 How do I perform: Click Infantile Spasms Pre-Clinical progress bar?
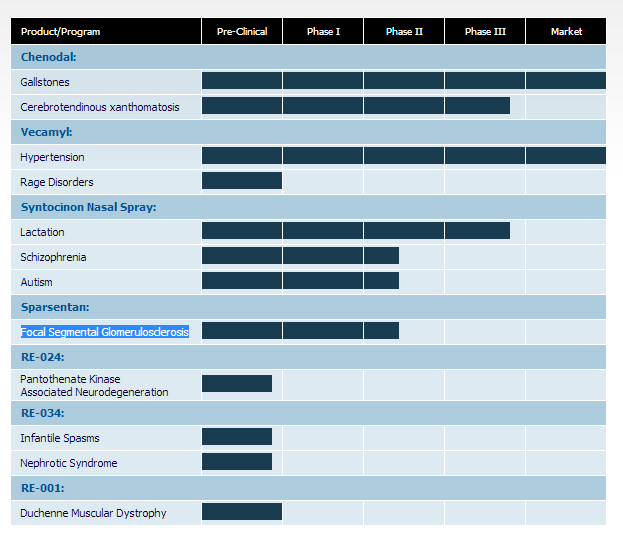(x=237, y=437)
